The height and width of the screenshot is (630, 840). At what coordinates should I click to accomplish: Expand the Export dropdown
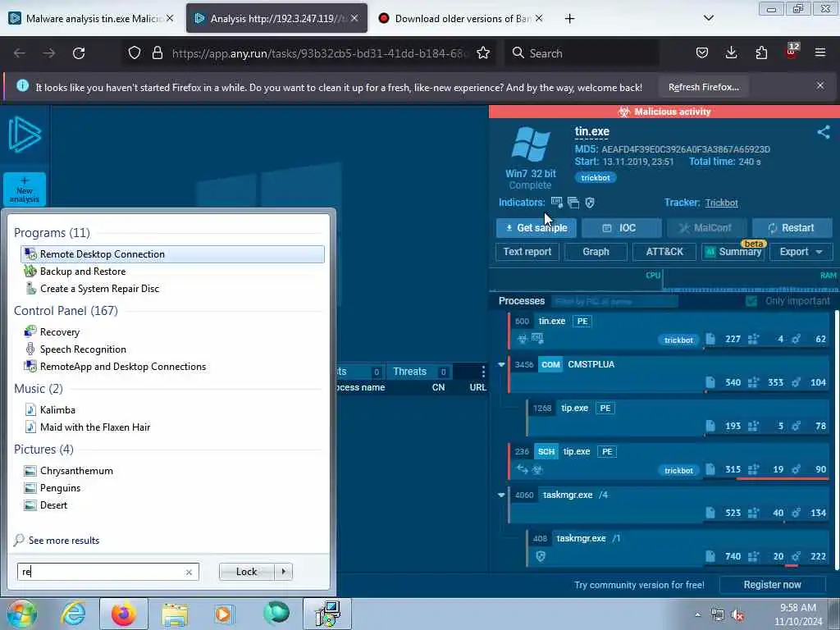coord(801,252)
